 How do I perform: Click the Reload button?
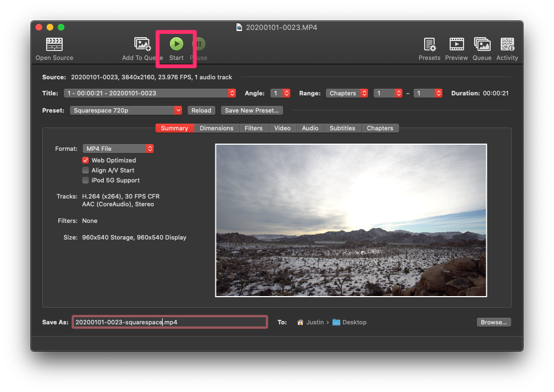point(201,110)
